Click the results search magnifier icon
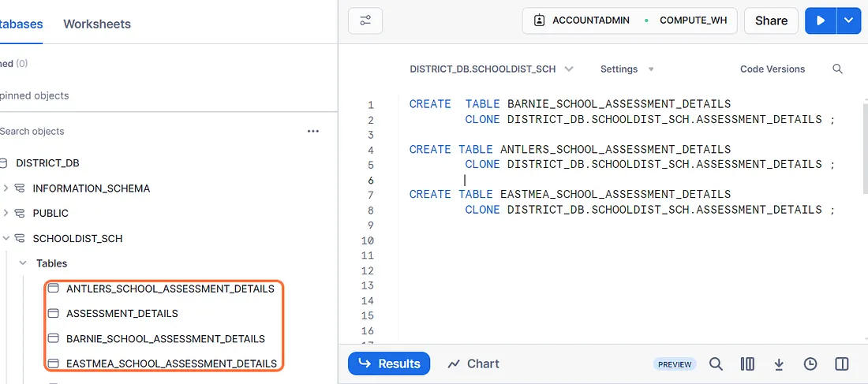868x384 pixels. 716,363
